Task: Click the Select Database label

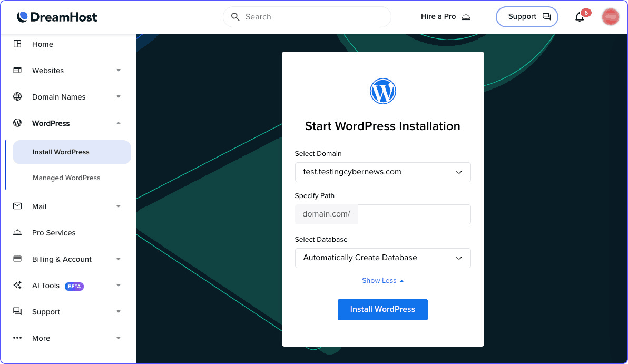Action: [321, 240]
